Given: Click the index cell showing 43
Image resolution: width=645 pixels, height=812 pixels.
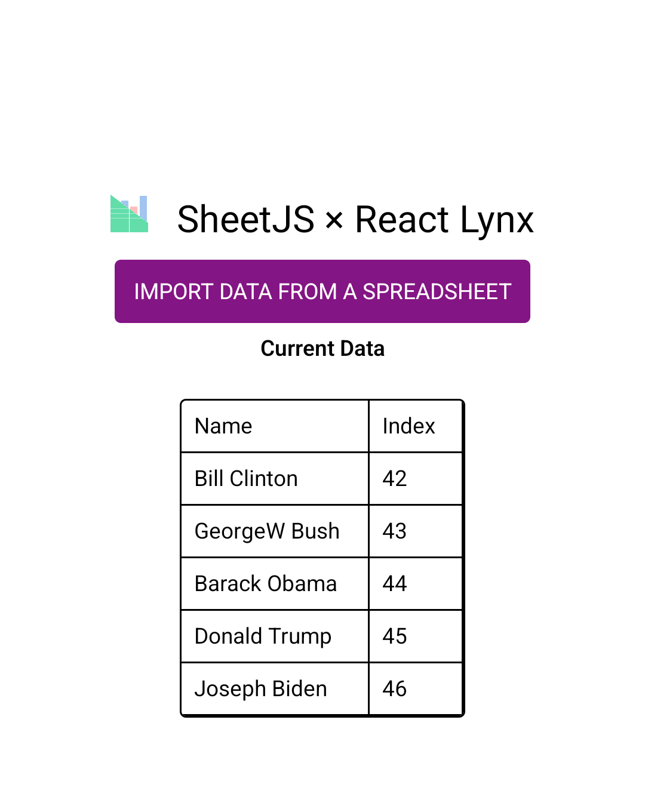Looking at the screenshot, I should [x=416, y=531].
